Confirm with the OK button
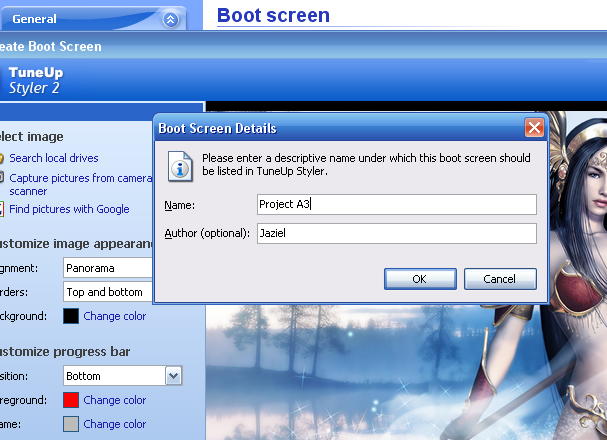 [x=420, y=279]
